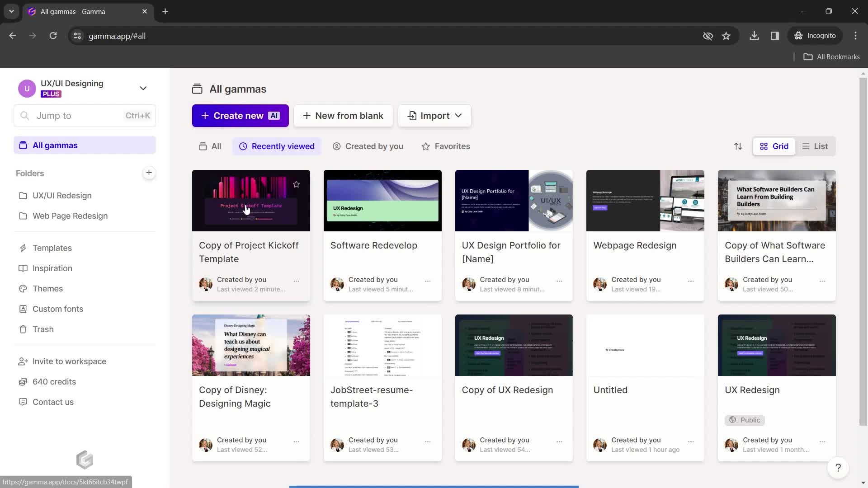Screen dimensions: 868x488
Task: Select the Created by you tab
Action: coord(374,146)
